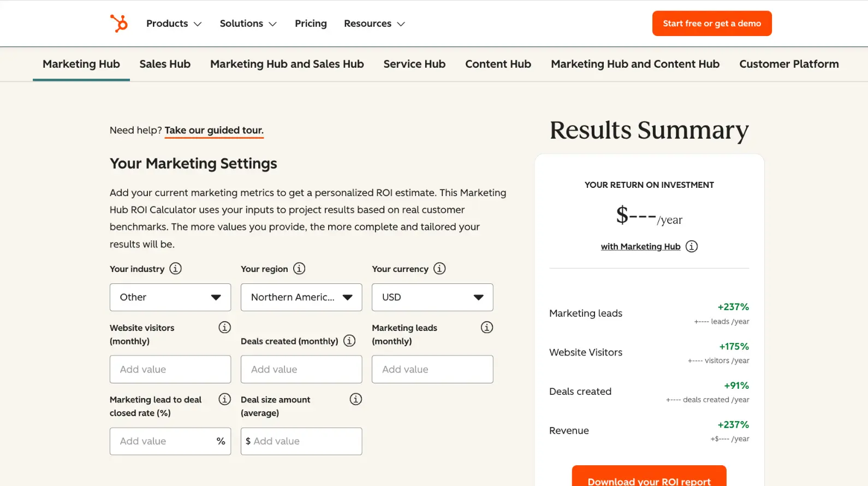The width and height of the screenshot is (868, 486).
Task: Click the Revenue row label
Action: [569, 430]
